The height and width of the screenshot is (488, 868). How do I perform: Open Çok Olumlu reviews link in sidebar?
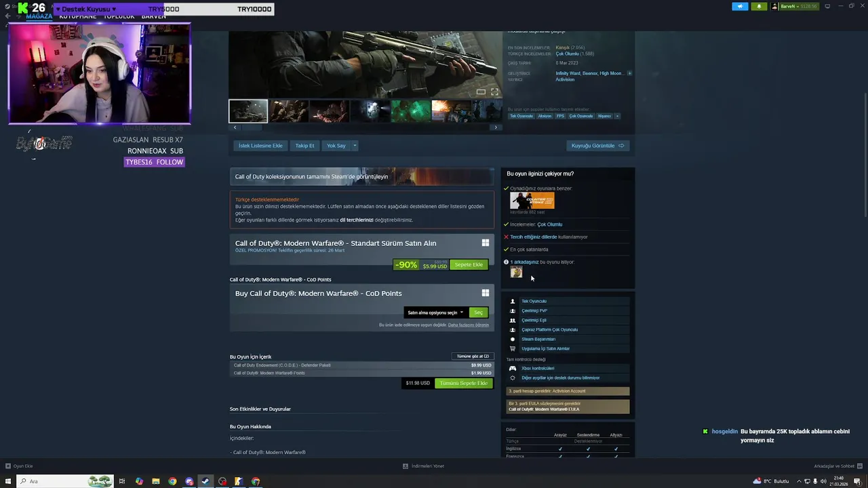click(550, 224)
